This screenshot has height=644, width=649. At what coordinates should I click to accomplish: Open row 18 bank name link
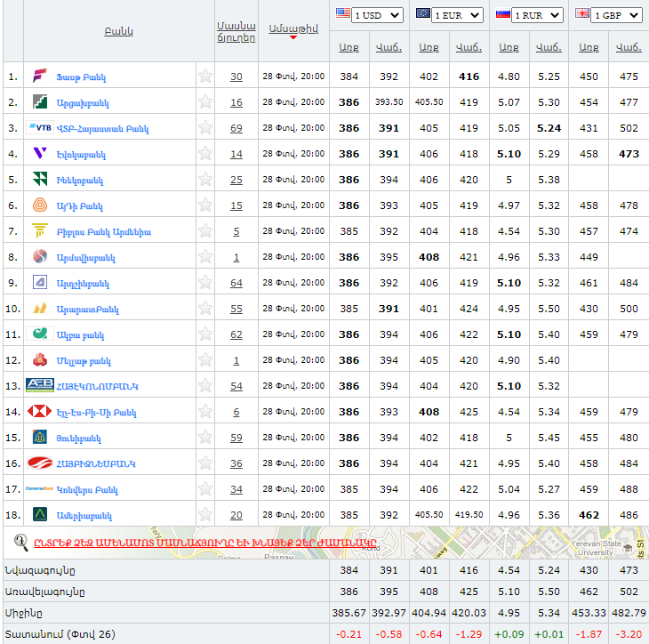[x=84, y=516]
